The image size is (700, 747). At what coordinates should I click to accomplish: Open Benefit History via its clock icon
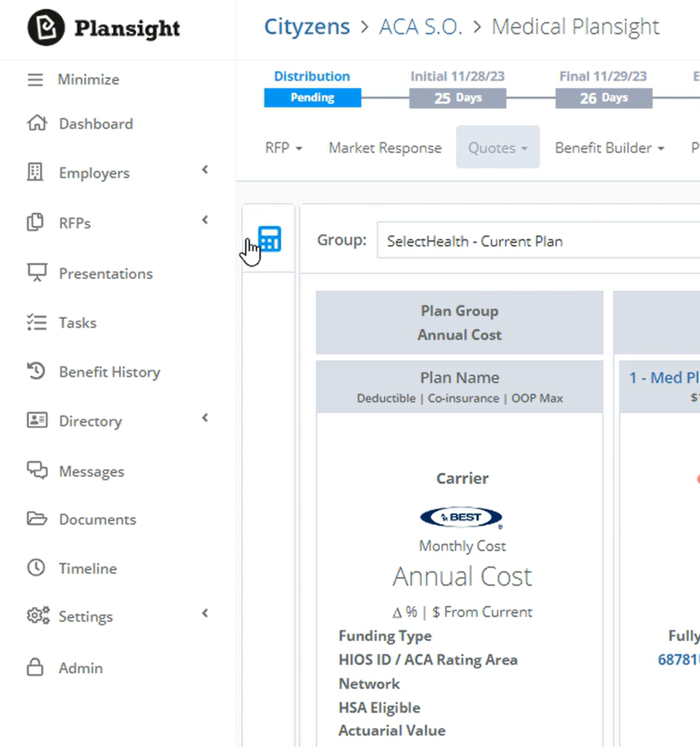click(36, 371)
